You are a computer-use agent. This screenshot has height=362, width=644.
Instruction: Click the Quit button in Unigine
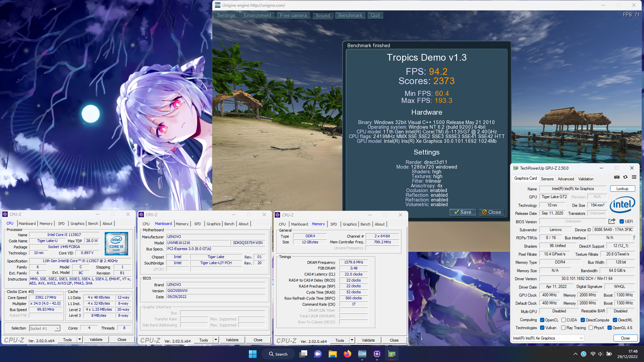375,15
